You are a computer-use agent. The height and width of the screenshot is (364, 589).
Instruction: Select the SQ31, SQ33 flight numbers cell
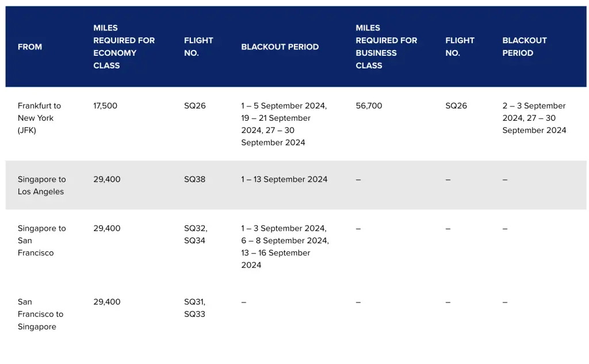[194, 308]
